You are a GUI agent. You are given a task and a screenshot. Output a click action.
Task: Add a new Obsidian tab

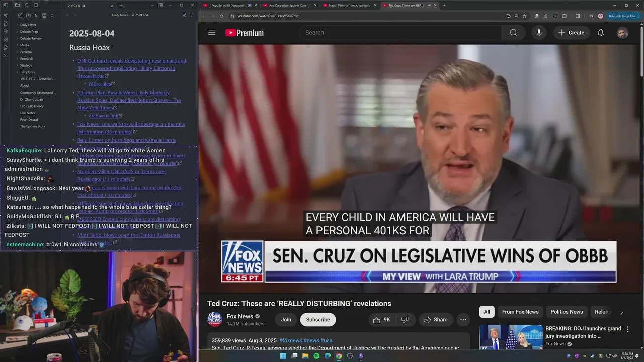click(x=121, y=5)
